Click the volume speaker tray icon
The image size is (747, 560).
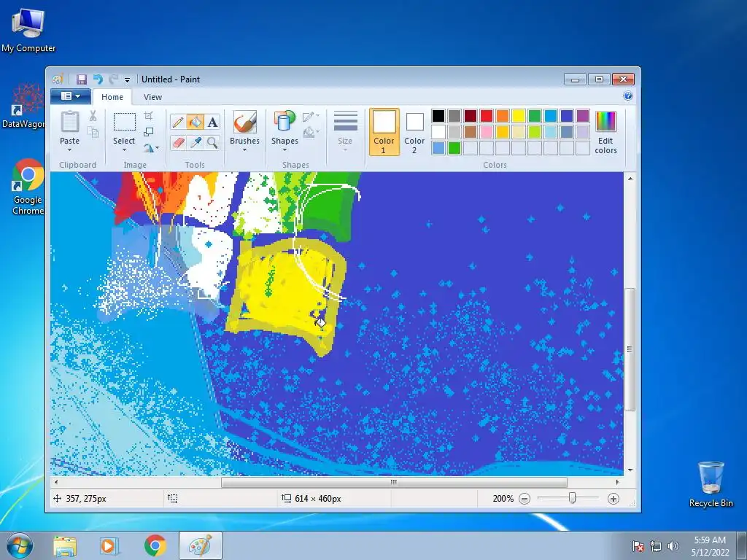tap(673, 546)
